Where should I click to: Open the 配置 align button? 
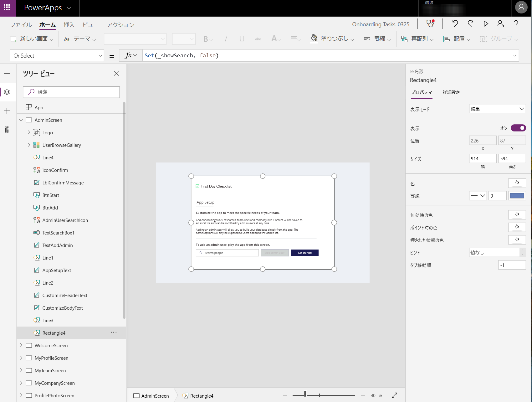pos(457,39)
